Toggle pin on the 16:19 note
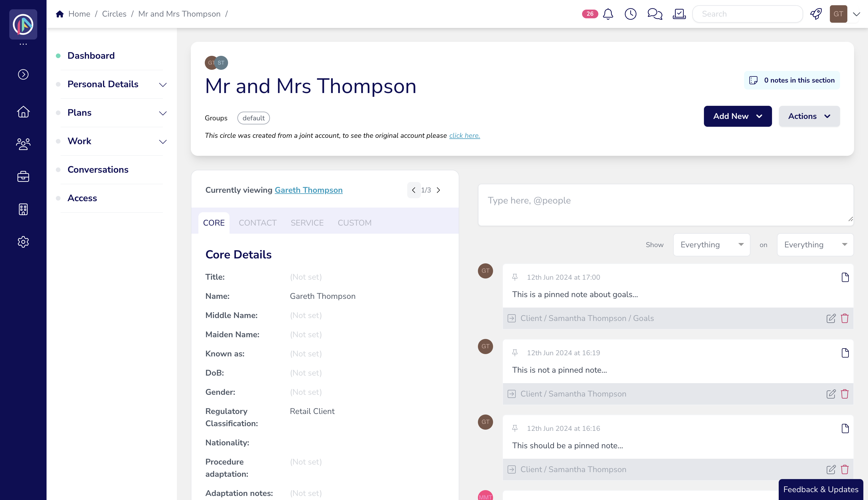Image resolution: width=868 pixels, height=500 pixels. (515, 353)
